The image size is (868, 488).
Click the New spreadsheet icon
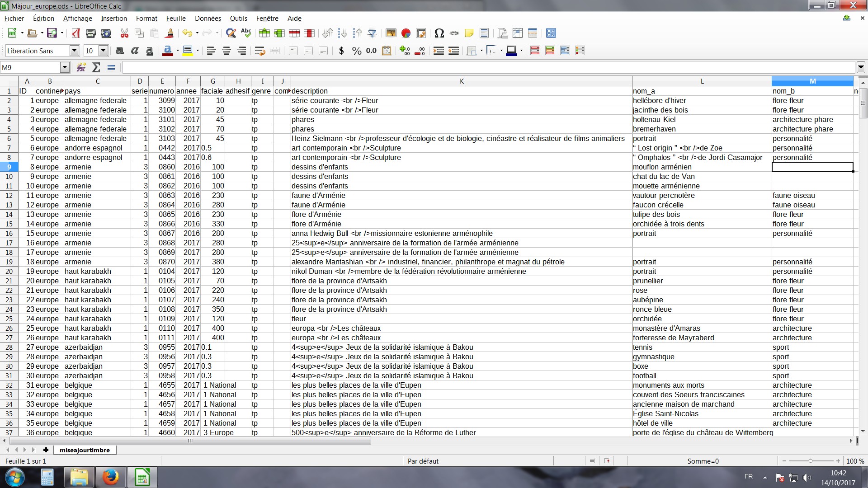pyautogui.click(x=12, y=33)
